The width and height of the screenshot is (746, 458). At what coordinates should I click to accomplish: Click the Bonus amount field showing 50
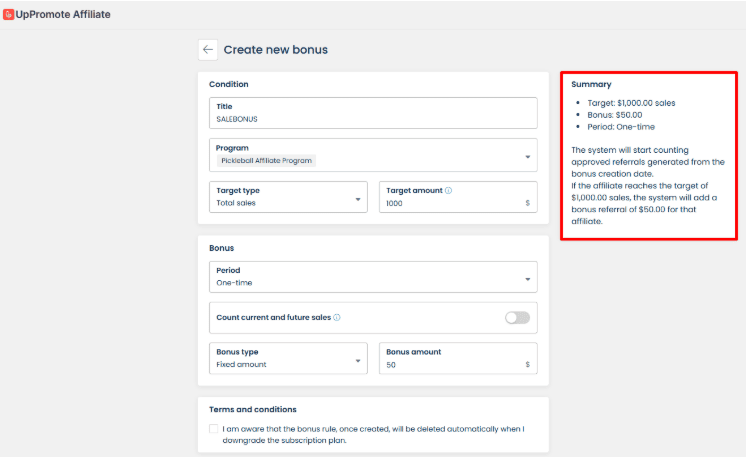(x=450, y=365)
